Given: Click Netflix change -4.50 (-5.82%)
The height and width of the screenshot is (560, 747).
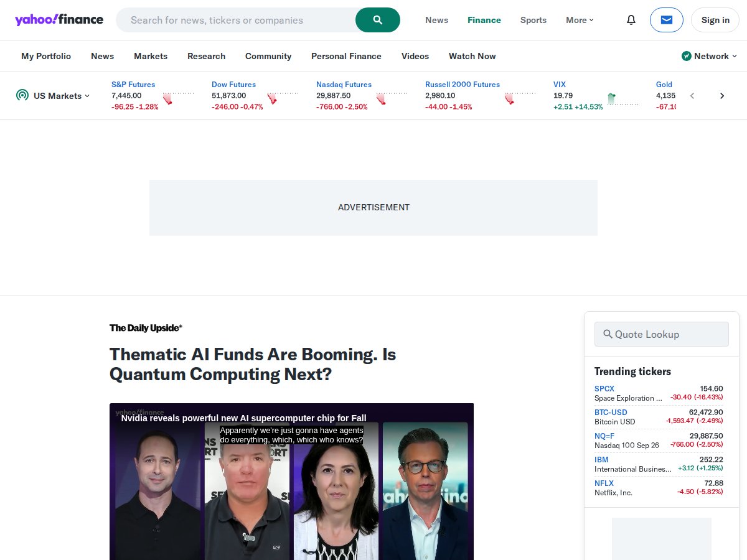Looking at the screenshot, I should (x=700, y=492).
